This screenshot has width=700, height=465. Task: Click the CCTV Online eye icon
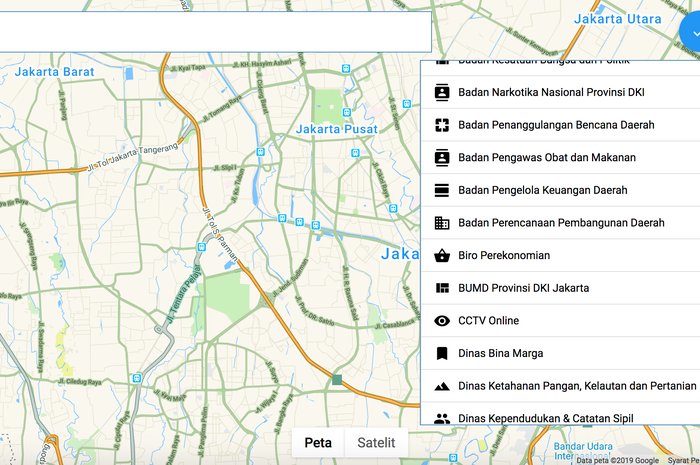442,320
